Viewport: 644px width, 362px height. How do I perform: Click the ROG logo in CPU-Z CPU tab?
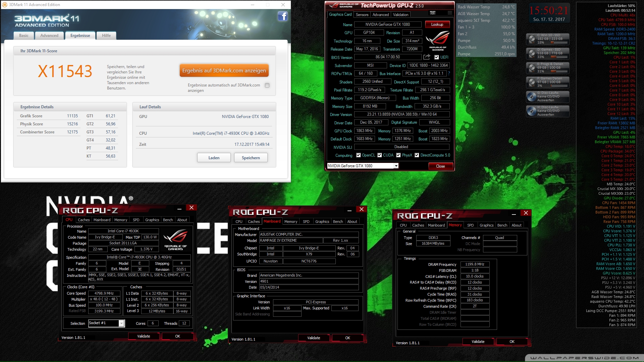(x=175, y=240)
